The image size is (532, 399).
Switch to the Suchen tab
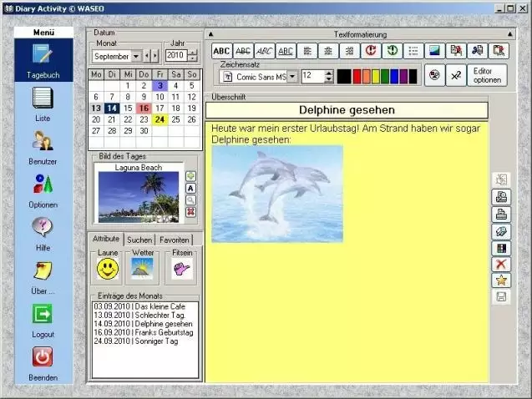(x=139, y=240)
